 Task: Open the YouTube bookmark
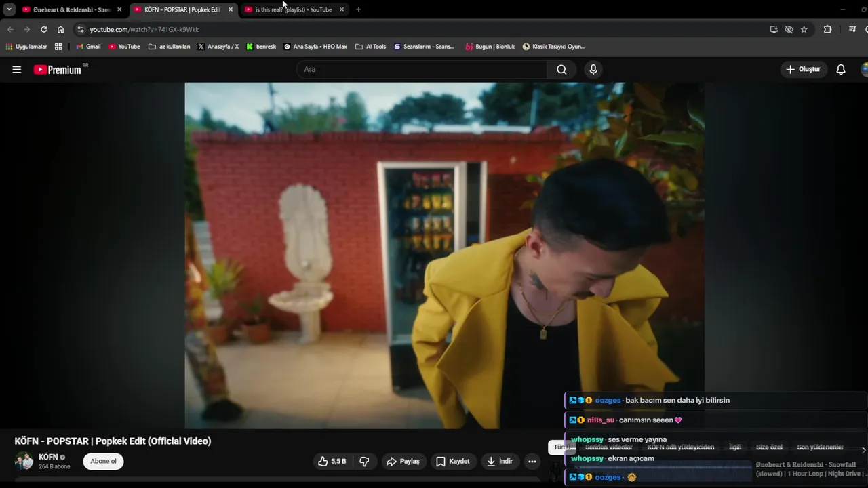pyautogui.click(x=124, y=47)
